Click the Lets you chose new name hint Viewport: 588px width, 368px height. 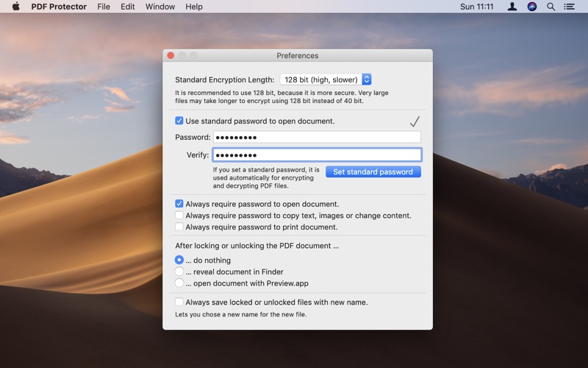coord(241,314)
